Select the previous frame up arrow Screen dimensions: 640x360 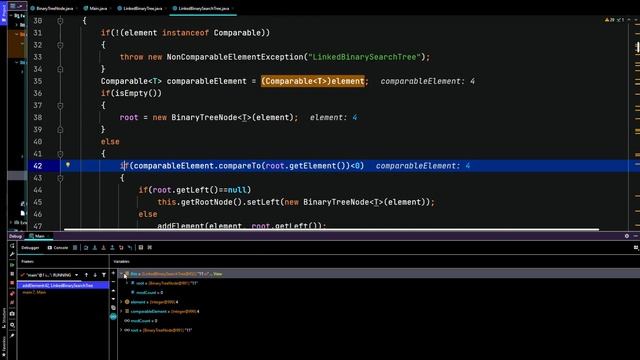coord(86,275)
